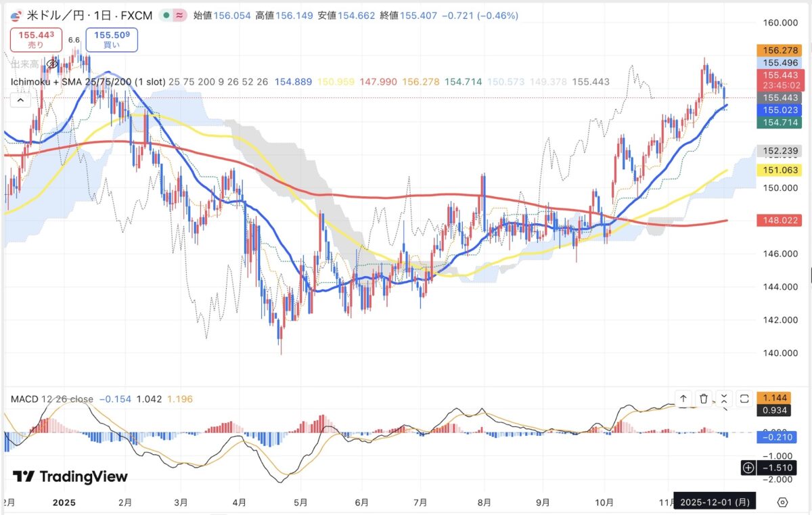Click the blue 買い buy button at 155.509
This screenshot has height=515, width=812.
112,39
